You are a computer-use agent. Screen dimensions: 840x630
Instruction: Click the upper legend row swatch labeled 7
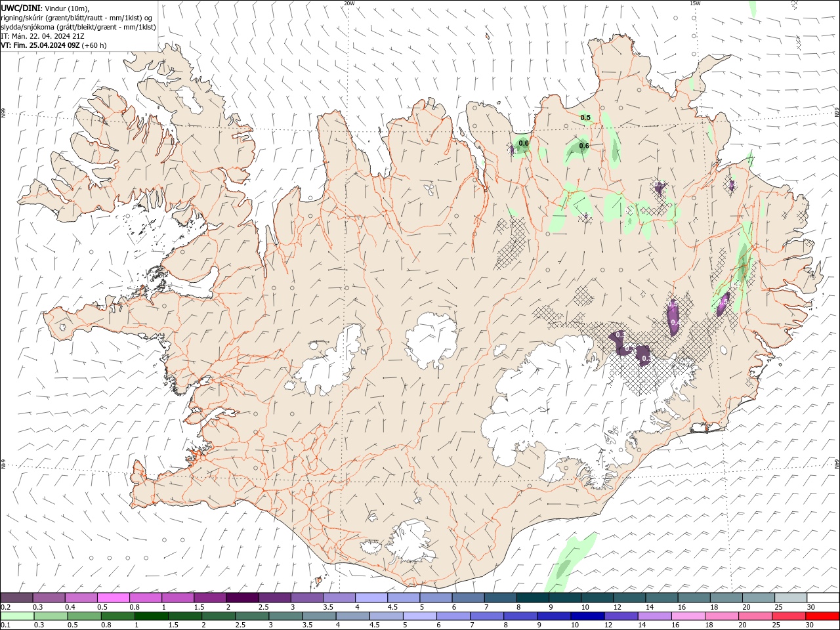coord(500,598)
